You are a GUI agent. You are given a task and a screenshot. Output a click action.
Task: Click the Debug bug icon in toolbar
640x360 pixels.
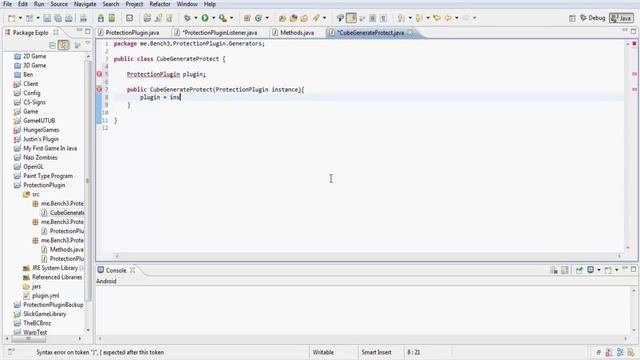click(x=187, y=18)
